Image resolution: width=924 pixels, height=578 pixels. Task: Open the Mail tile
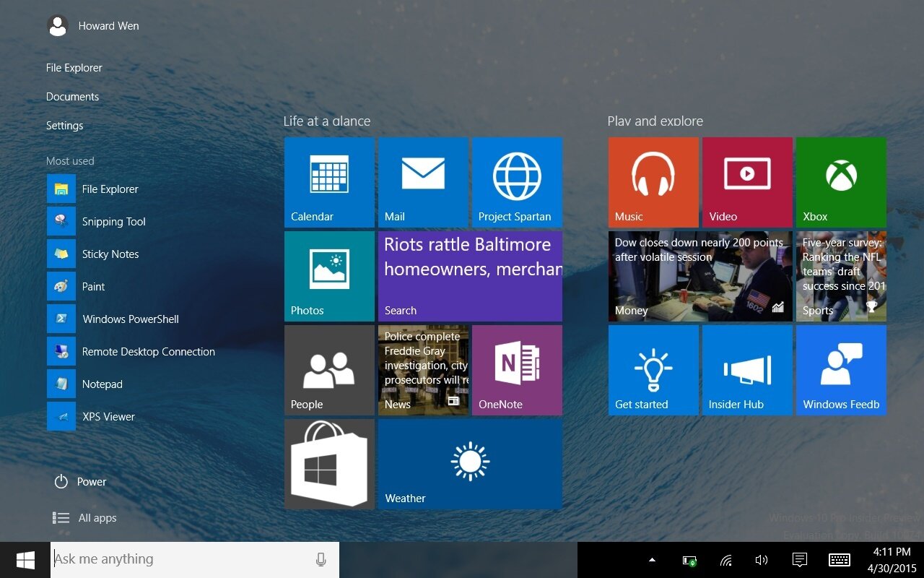(x=423, y=182)
